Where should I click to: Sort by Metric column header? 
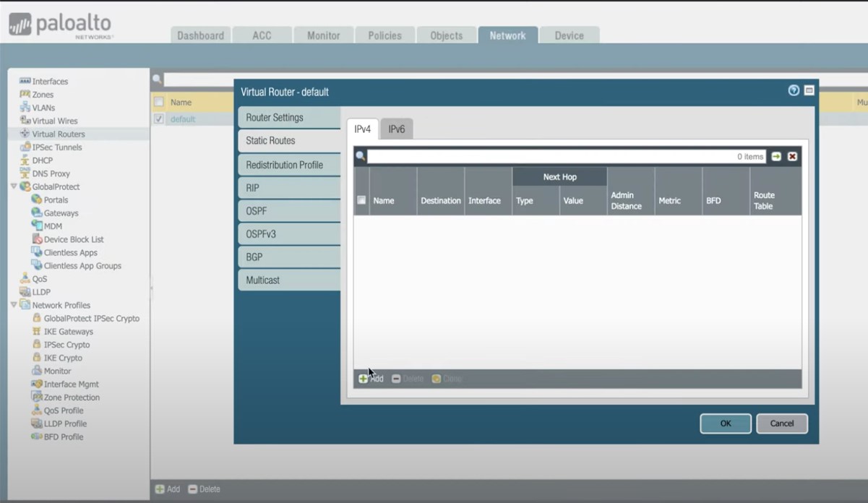coord(679,192)
